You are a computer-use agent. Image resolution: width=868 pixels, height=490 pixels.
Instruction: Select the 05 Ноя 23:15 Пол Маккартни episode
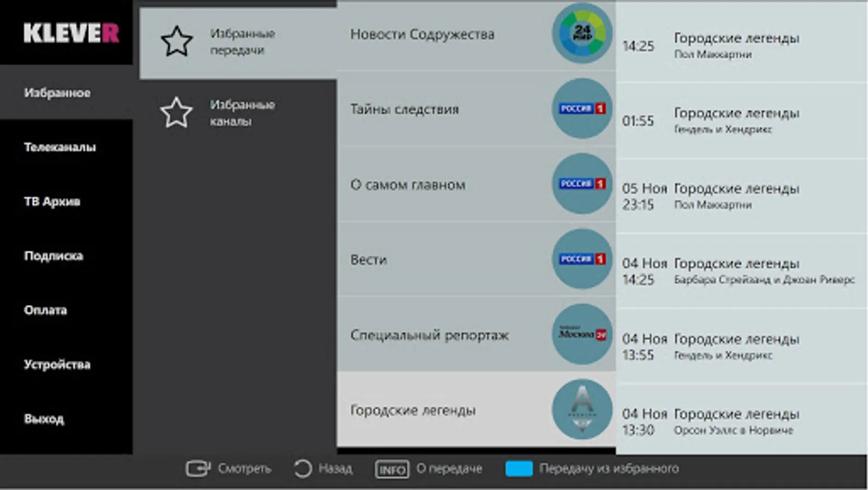click(742, 196)
